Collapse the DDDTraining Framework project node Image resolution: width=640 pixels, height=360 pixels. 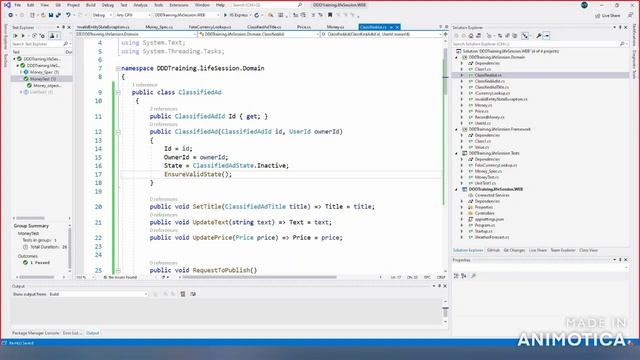(x=457, y=129)
